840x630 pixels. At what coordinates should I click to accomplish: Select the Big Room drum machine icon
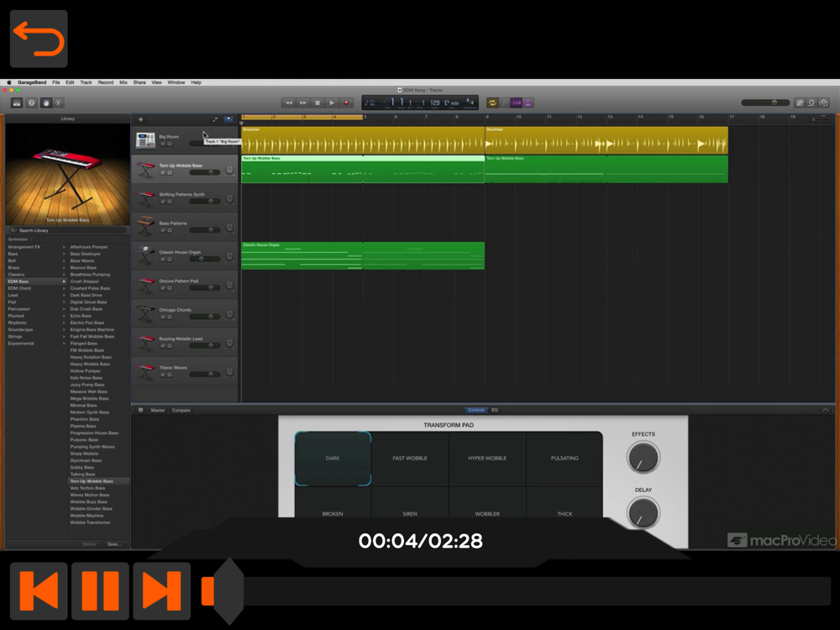(145, 140)
